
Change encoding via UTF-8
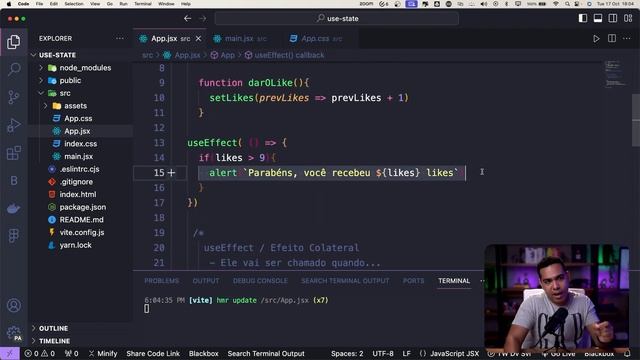383,353
